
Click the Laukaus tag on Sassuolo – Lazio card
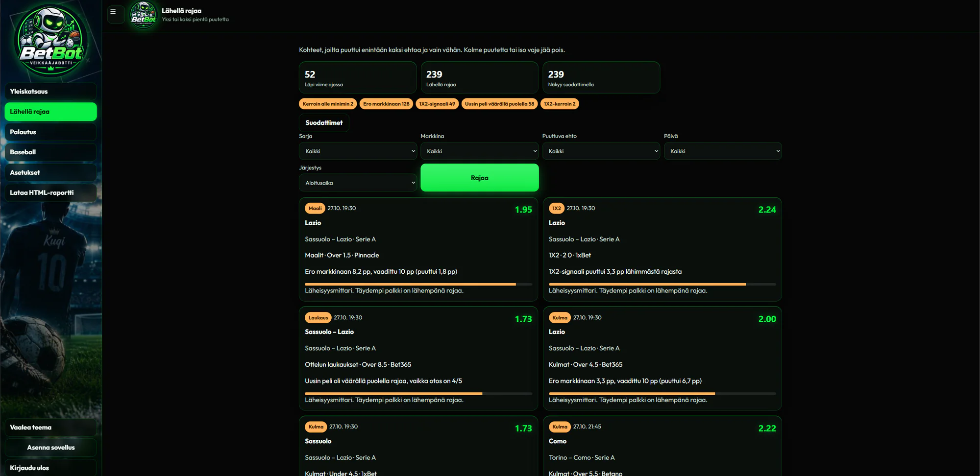tap(318, 318)
